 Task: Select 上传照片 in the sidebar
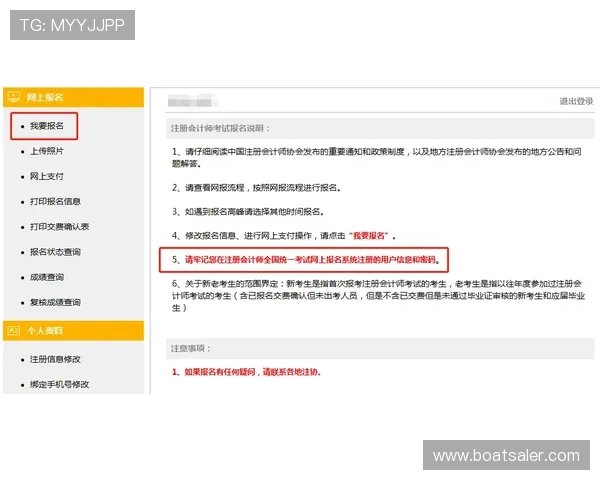[x=47, y=151]
